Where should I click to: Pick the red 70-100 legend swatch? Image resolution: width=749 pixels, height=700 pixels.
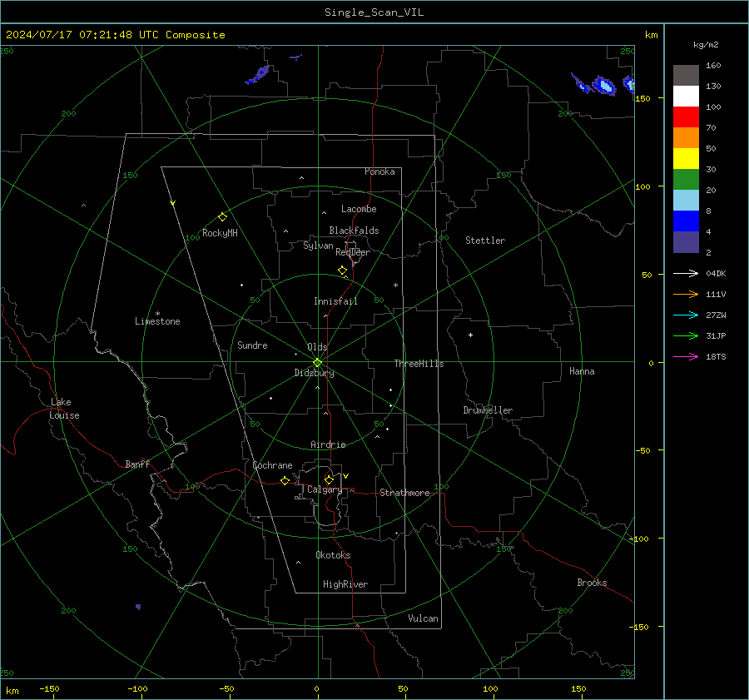[x=686, y=117]
